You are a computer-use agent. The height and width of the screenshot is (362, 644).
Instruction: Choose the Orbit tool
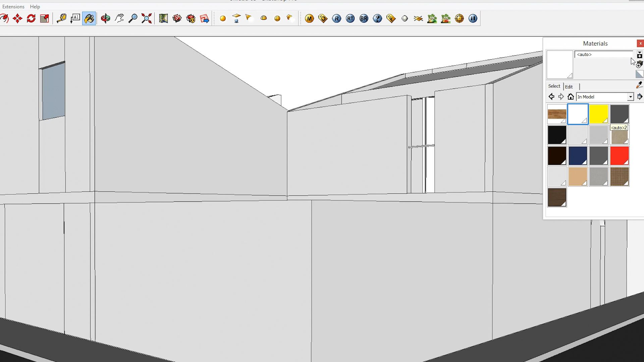pyautogui.click(x=105, y=18)
